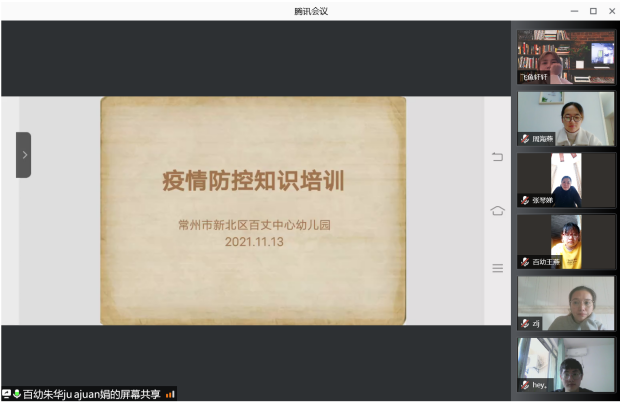620x402 pixels.
Task: Click the muted mic icon on 百幼王燕's video
Action: pyautogui.click(x=524, y=262)
